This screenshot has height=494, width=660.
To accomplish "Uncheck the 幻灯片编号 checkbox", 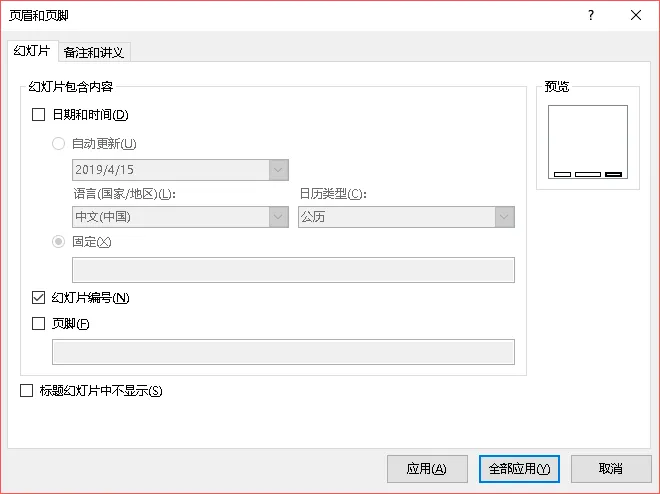I will [39, 297].
